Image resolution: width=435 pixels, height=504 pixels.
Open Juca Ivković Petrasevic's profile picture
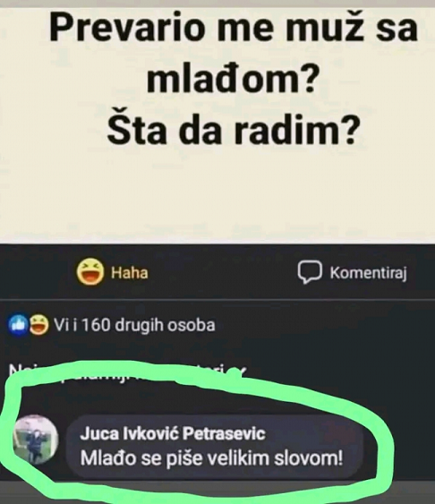coord(35,439)
